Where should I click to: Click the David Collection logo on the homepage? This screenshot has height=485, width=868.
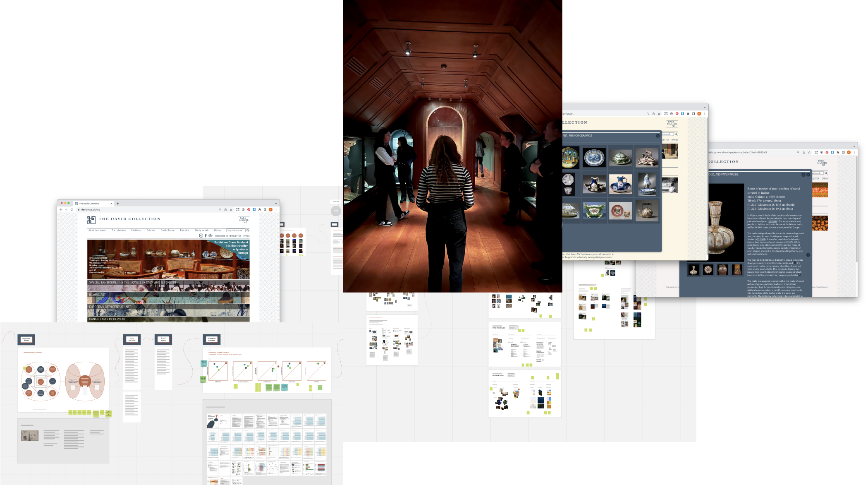click(91, 220)
